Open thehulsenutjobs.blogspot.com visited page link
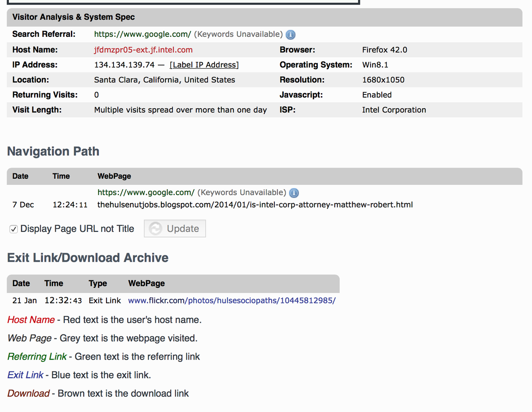Screen dimensions: 532x412 pyautogui.click(x=255, y=204)
